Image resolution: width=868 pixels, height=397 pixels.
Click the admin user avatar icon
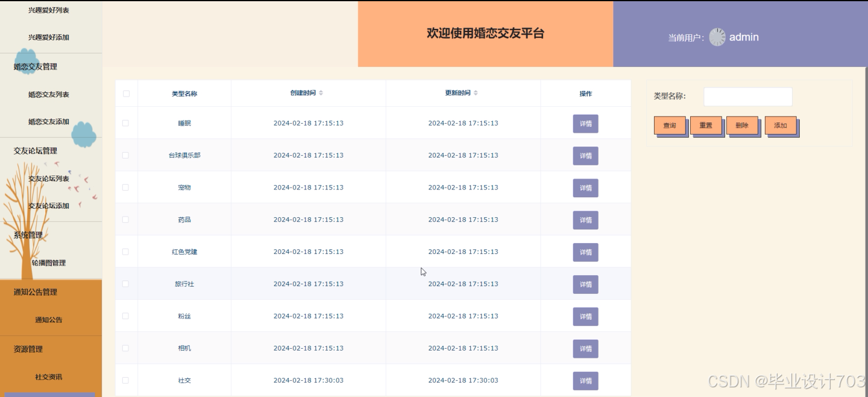[x=717, y=37]
